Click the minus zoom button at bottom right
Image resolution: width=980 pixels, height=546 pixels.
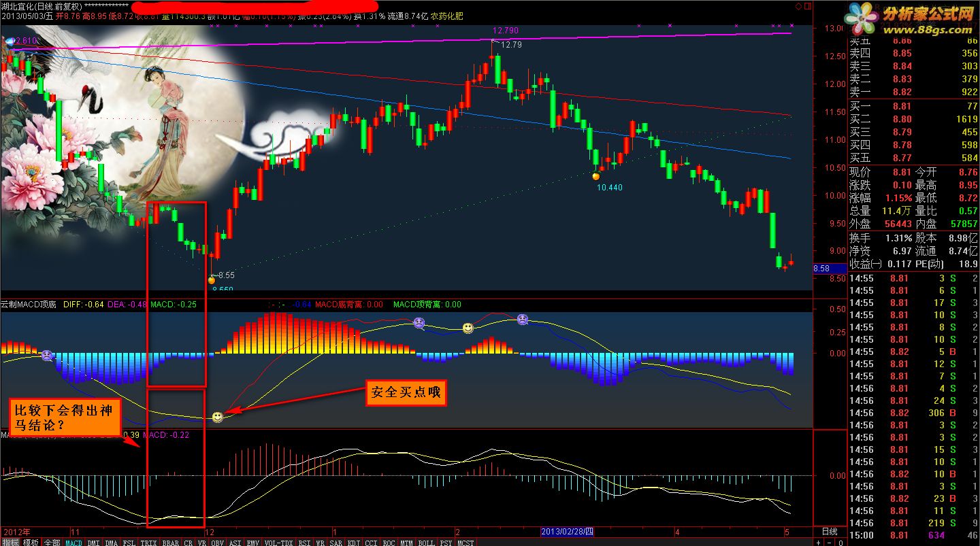point(828,543)
